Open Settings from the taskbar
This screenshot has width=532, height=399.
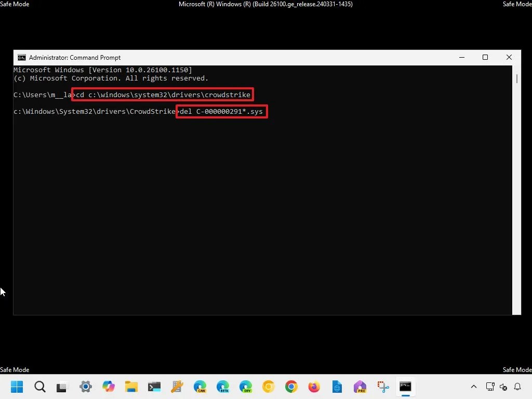(x=85, y=387)
